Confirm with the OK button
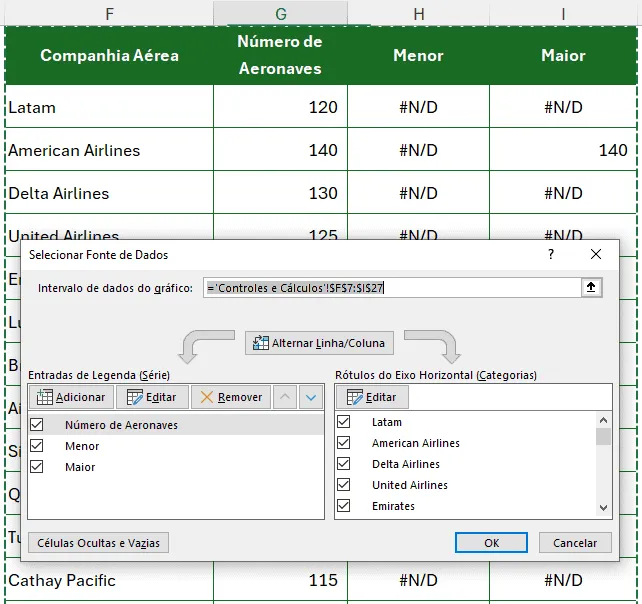Image resolution: width=642 pixels, height=604 pixels. click(491, 543)
